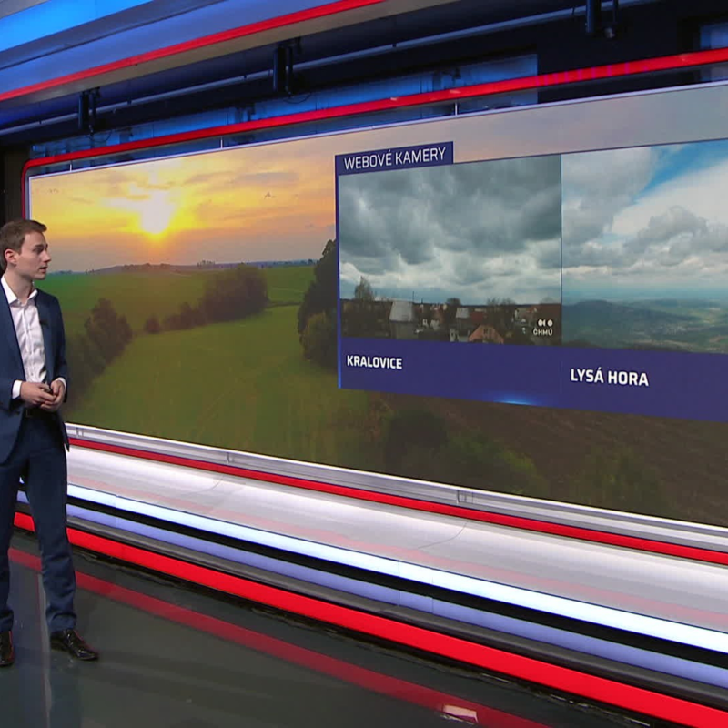
Task: Click the ČHMÚ logo on Kralovice webcam
Action: click(x=544, y=328)
